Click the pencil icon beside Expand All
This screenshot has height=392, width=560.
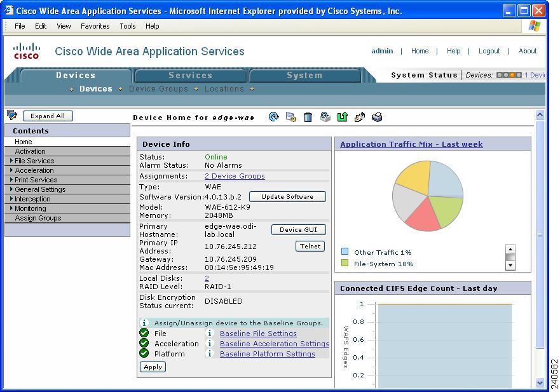tap(12, 115)
